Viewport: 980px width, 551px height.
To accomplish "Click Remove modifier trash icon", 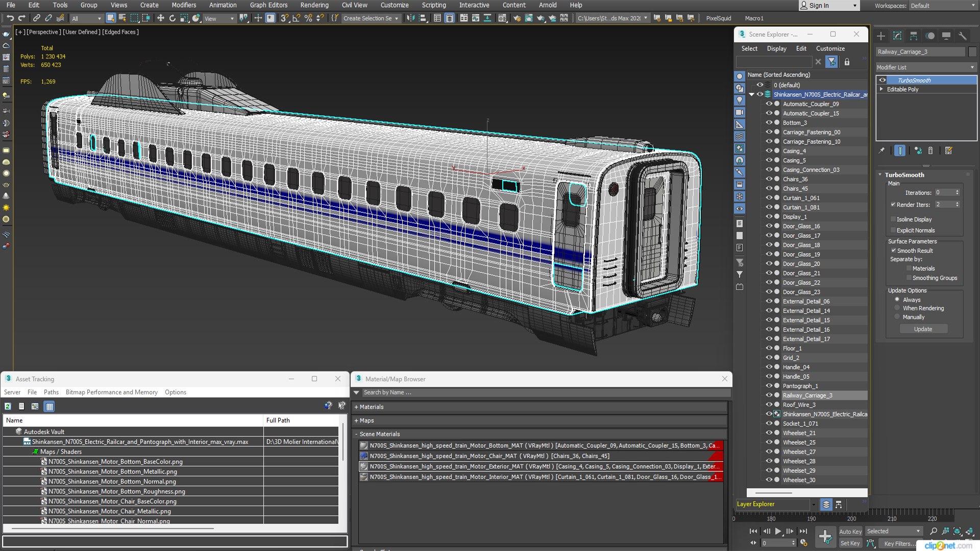I will [x=930, y=151].
